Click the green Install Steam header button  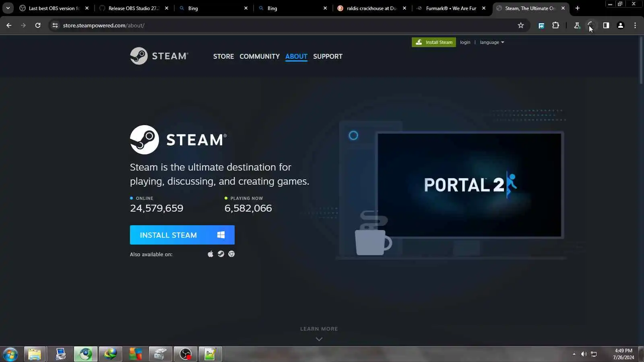pos(434,42)
